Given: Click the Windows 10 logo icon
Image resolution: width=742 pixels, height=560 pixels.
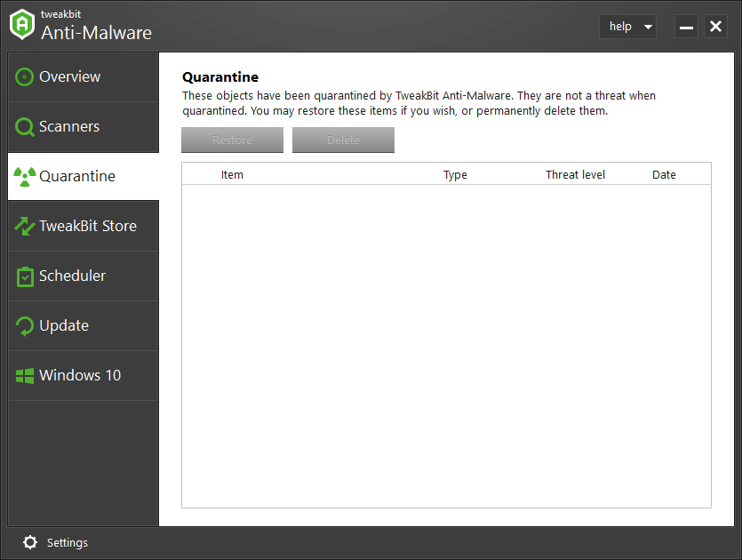Looking at the screenshot, I should click(x=25, y=376).
